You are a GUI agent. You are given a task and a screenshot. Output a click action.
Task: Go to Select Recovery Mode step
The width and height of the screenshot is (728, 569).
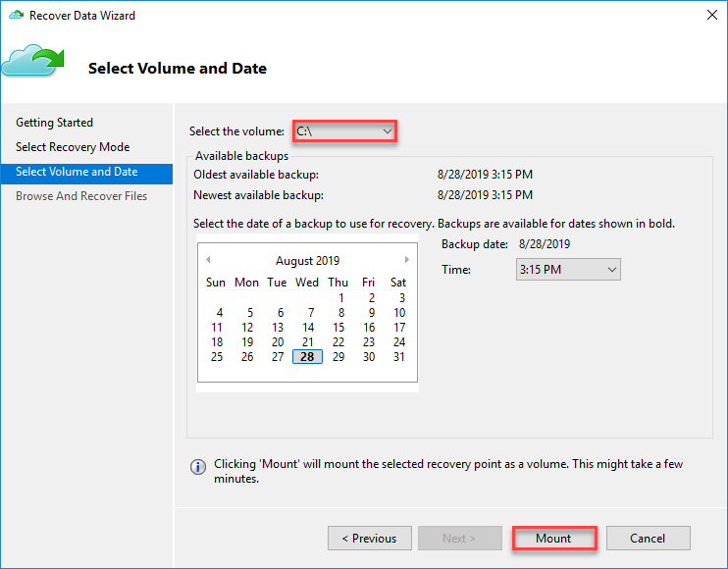tap(73, 147)
